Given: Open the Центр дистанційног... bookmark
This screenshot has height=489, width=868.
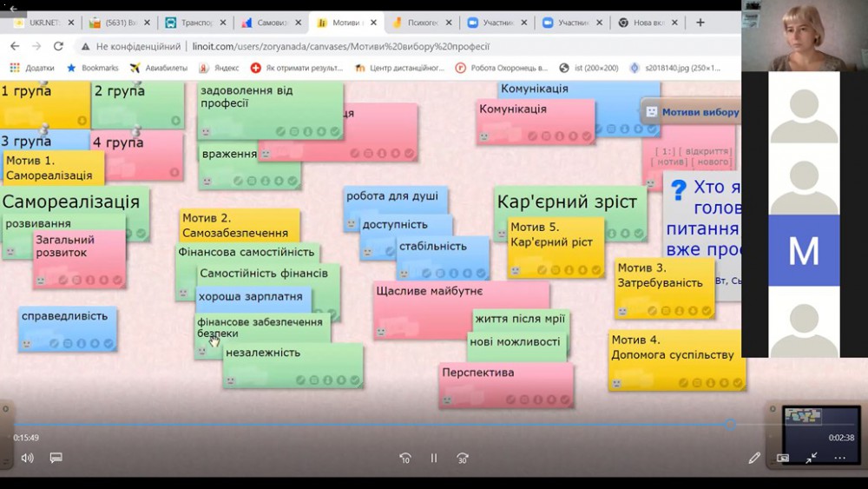Looking at the screenshot, I should pos(399,68).
